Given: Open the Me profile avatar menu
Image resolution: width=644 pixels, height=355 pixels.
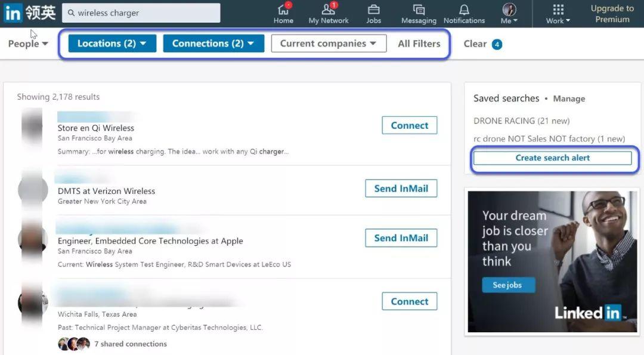Looking at the screenshot, I should pos(509,14).
